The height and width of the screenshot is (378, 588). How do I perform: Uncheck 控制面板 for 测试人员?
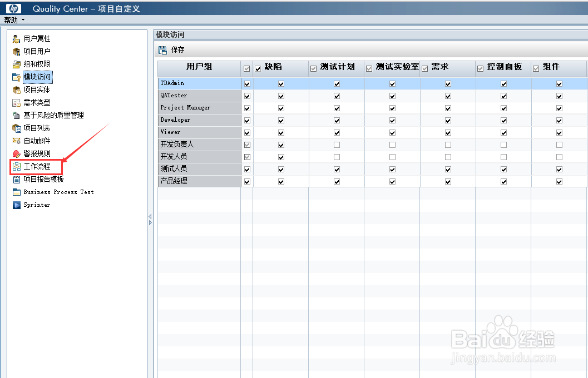[x=503, y=170]
